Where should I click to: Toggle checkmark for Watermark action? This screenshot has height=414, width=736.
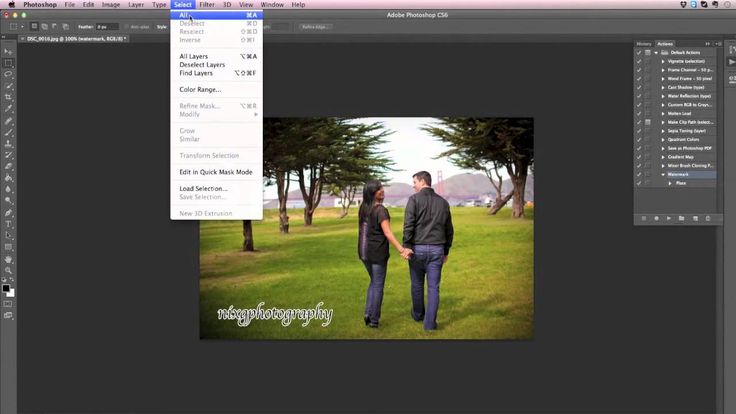[639, 175]
